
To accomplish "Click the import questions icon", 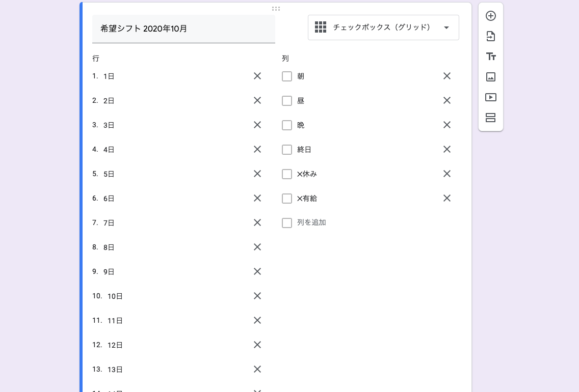I will (x=490, y=36).
